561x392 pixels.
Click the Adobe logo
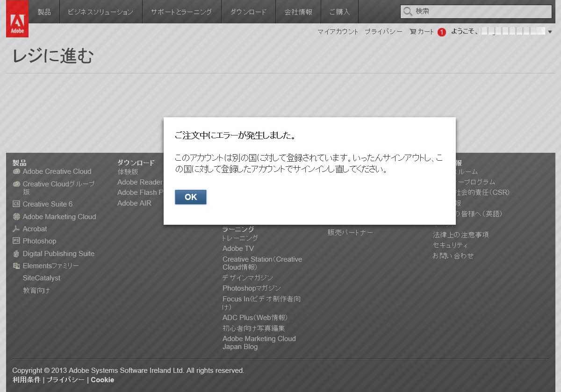pos(17,19)
